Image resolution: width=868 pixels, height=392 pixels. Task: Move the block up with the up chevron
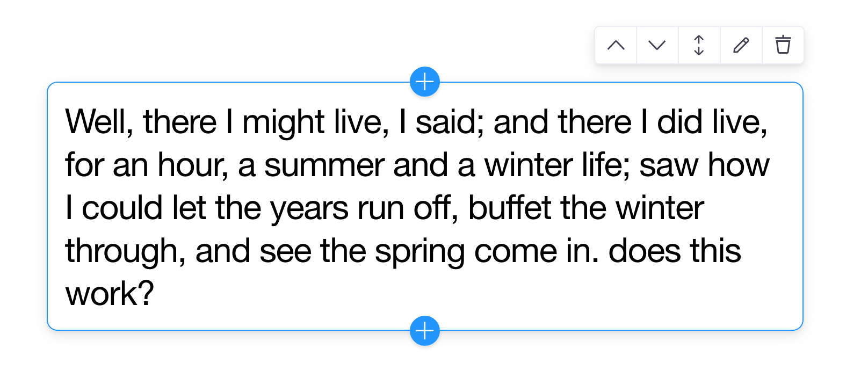tap(616, 45)
